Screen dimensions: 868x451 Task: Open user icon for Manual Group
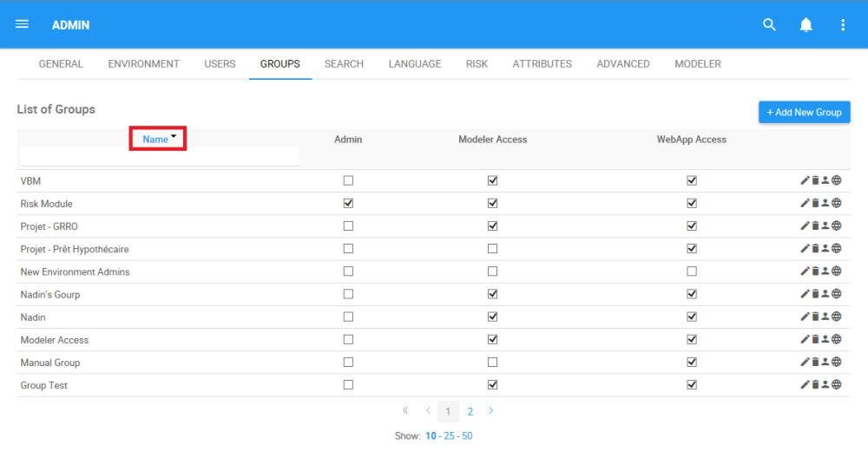825,362
